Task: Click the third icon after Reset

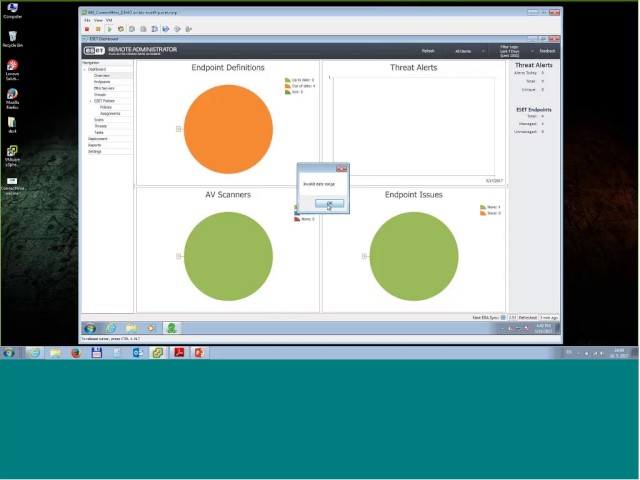Action: click(154, 29)
